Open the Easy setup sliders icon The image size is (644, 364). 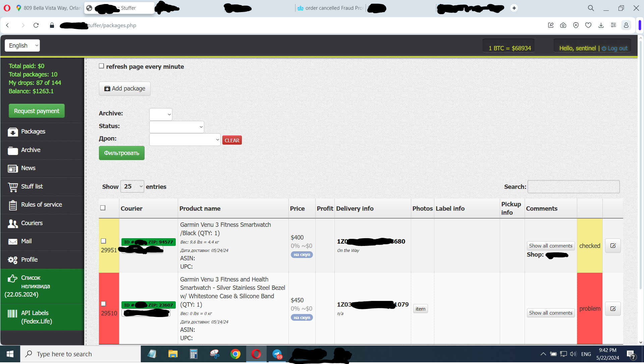613,25
